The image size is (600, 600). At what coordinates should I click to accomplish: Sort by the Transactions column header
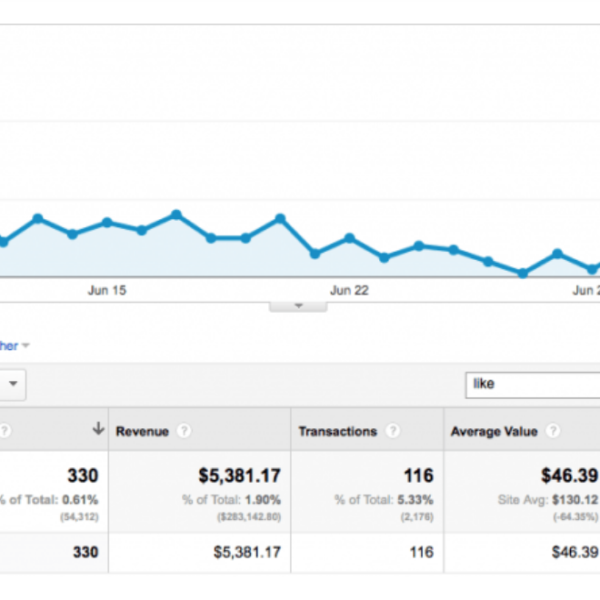click(338, 432)
